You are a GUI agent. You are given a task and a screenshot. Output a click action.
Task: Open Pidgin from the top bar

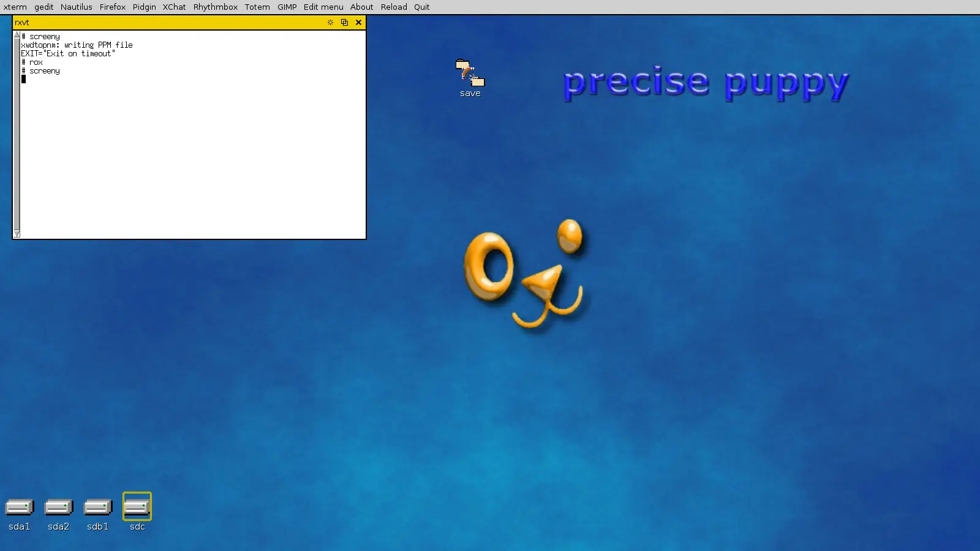coord(145,7)
